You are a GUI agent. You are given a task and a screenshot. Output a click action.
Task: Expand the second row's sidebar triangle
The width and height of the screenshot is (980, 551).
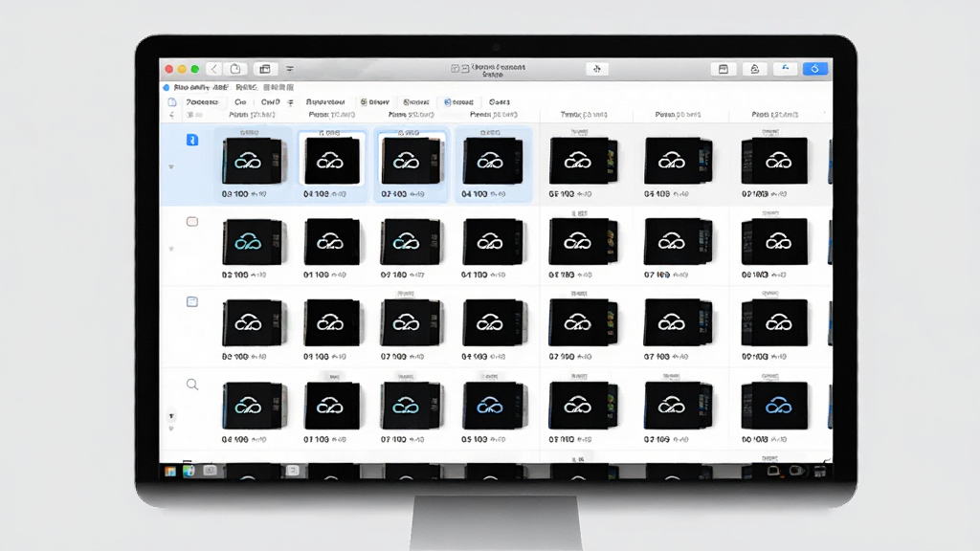(170, 249)
